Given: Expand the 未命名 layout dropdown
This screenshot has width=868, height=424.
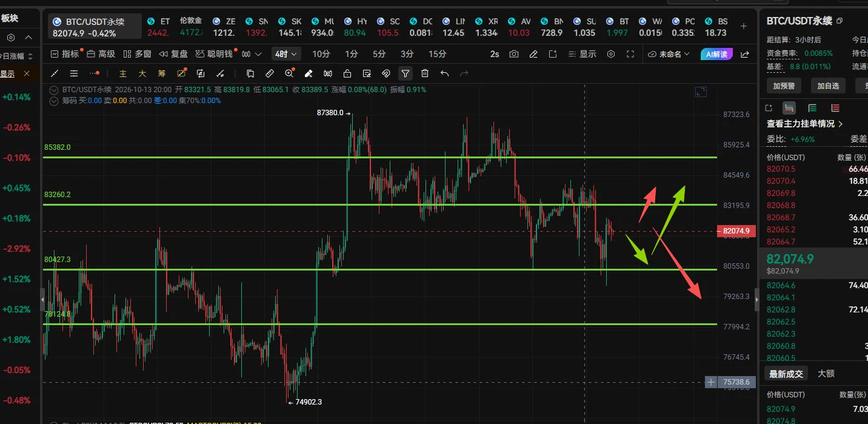Looking at the screenshot, I should point(669,54).
